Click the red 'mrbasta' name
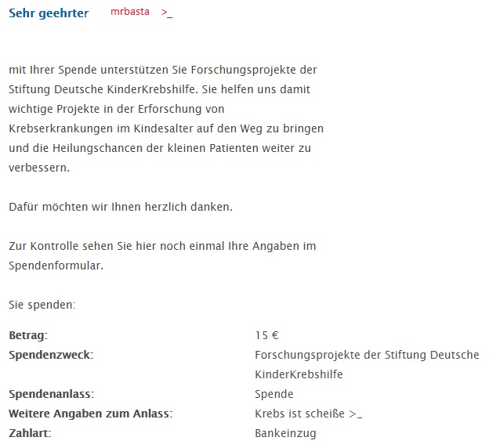The height and width of the screenshot is (448, 493). [130, 12]
